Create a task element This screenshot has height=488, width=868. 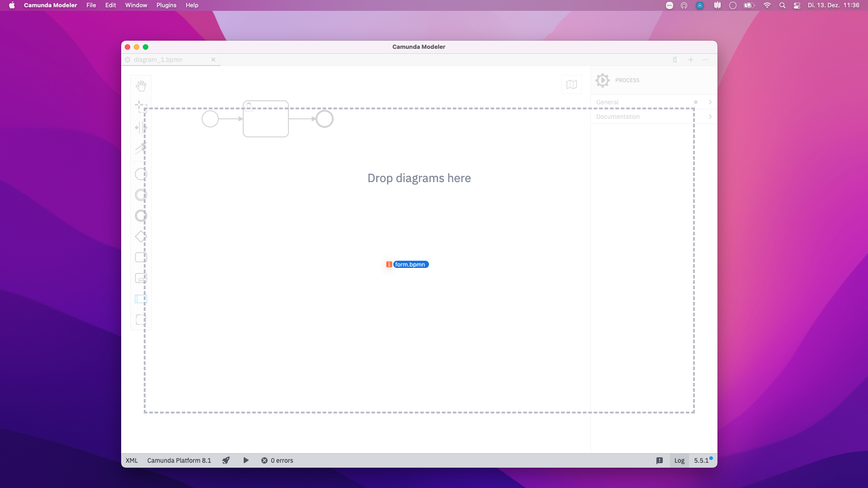(141, 257)
